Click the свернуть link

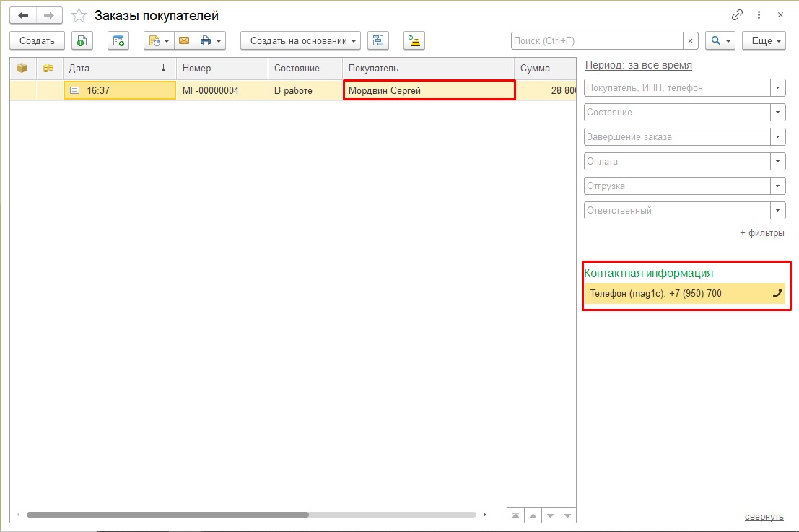[764, 517]
